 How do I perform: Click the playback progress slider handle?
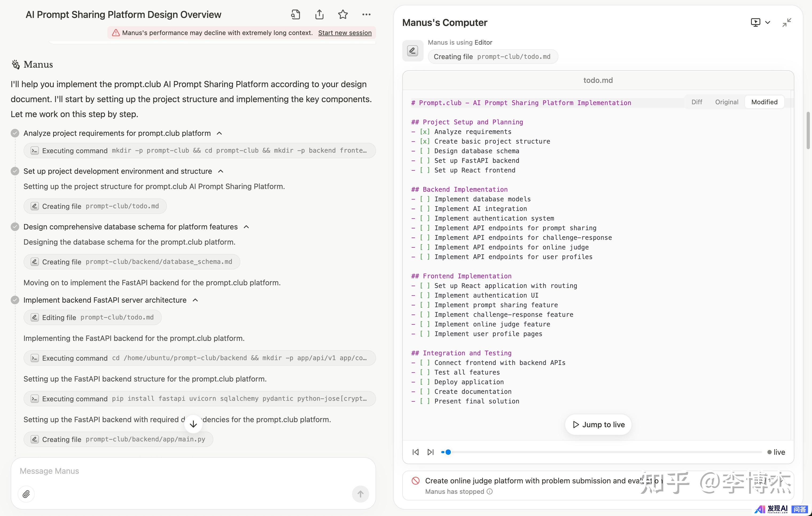click(448, 452)
